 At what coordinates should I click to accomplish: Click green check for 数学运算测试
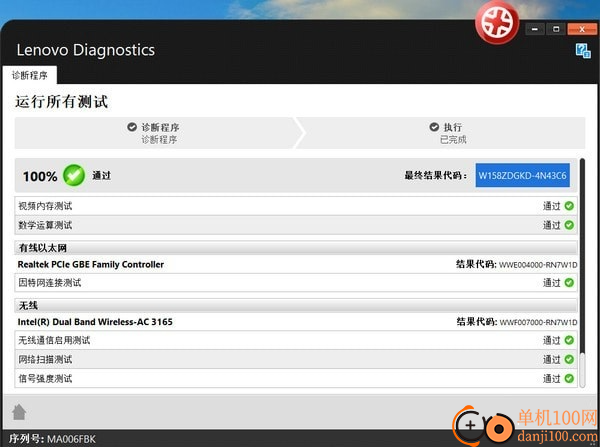[x=569, y=225]
